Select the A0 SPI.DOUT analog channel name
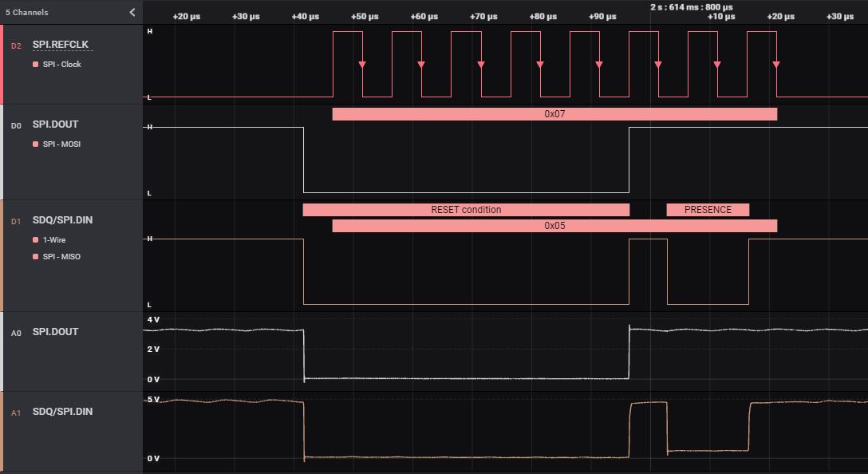Image resolution: width=868 pixels, height=474 pixels. [55, 332]
